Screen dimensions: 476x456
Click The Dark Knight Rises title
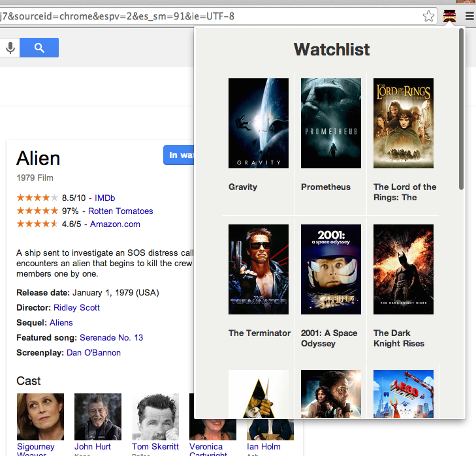tap(398, 339)
